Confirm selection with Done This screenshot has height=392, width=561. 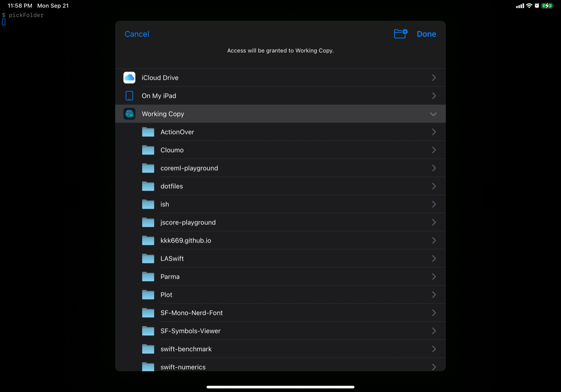pyautogui.click(x=426, y=34)
